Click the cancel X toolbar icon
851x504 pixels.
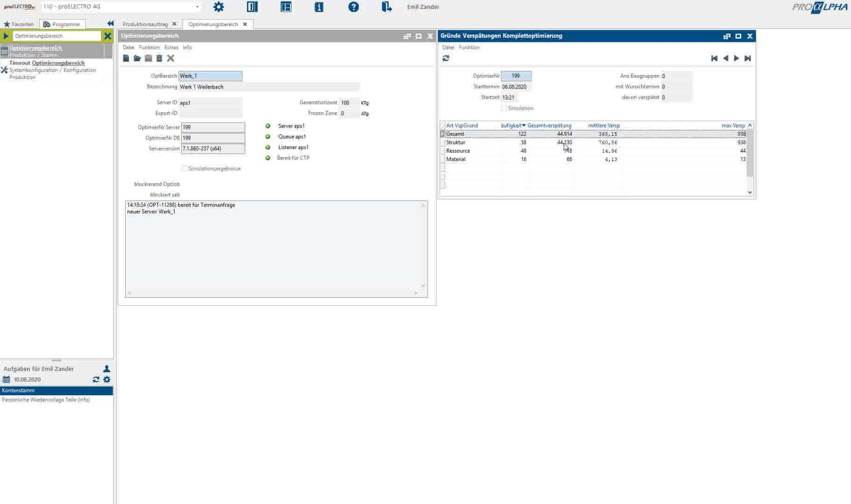coord(170,58)
